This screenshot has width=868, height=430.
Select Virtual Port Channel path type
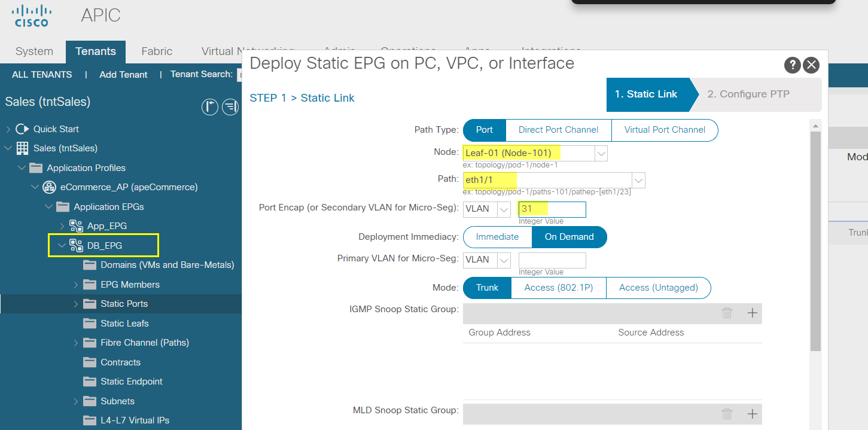coord(665,130)
